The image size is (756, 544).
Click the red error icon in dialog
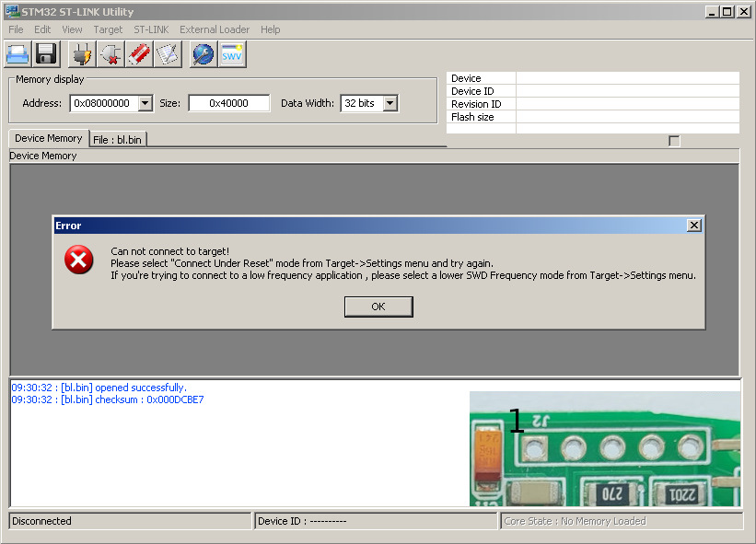click(x=79, y=260)
